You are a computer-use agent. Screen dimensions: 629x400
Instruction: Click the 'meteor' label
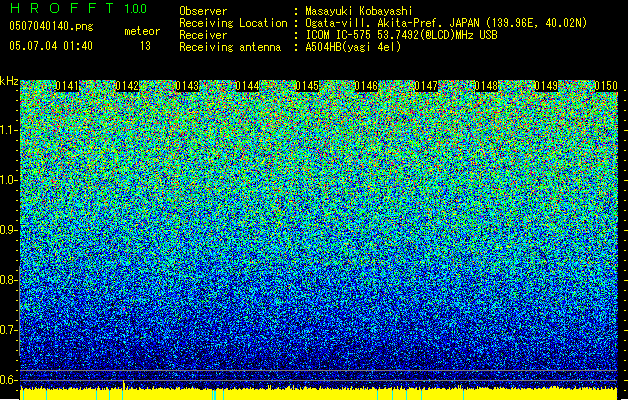click(142, 31)
